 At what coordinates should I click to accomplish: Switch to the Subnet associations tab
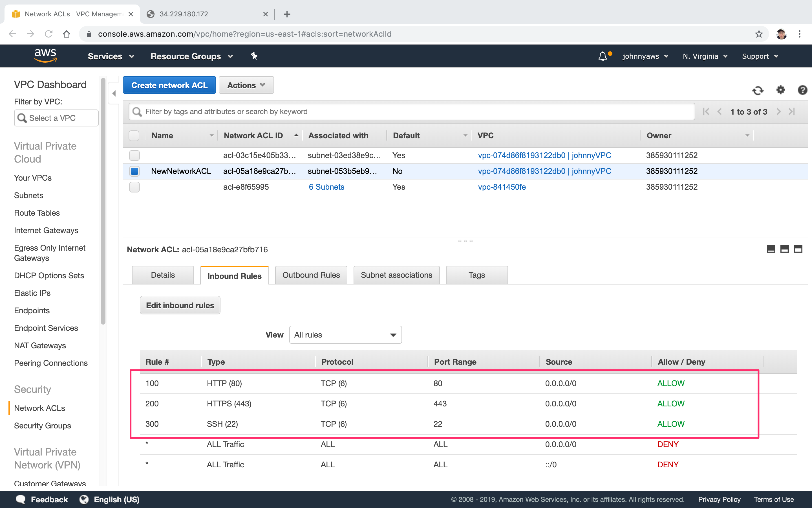coord(396,275)
